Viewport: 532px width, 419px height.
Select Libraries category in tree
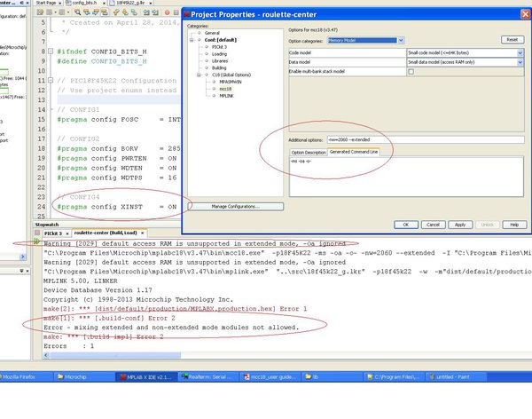(x=220, y=61)
